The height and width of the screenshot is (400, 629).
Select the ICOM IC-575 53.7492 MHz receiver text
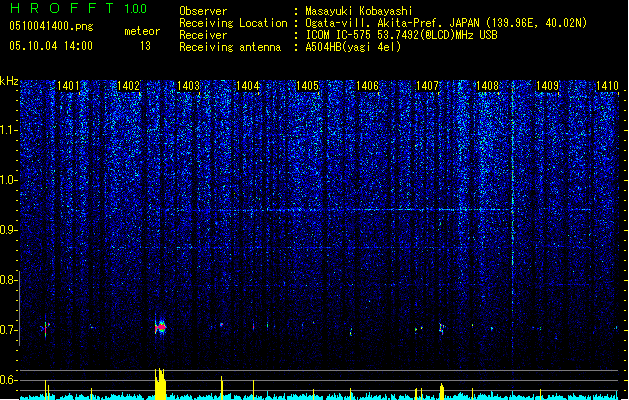click(x=401, y=35)
